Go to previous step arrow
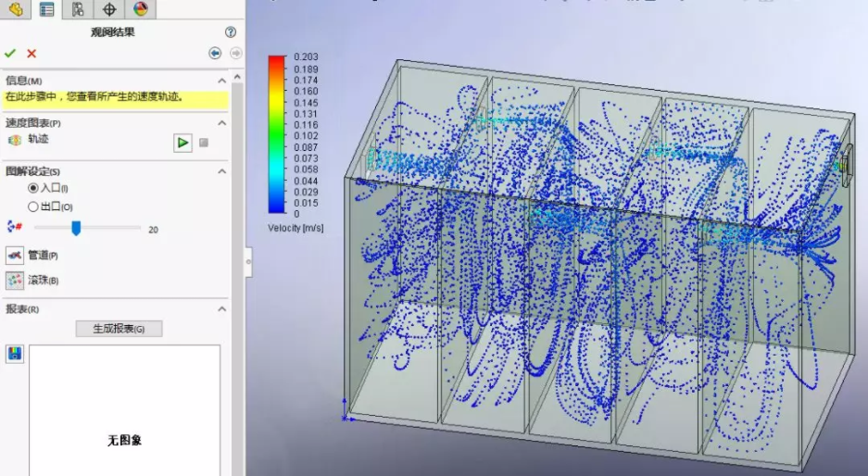This screenshot has width=868, height=476. coord(215,53)
